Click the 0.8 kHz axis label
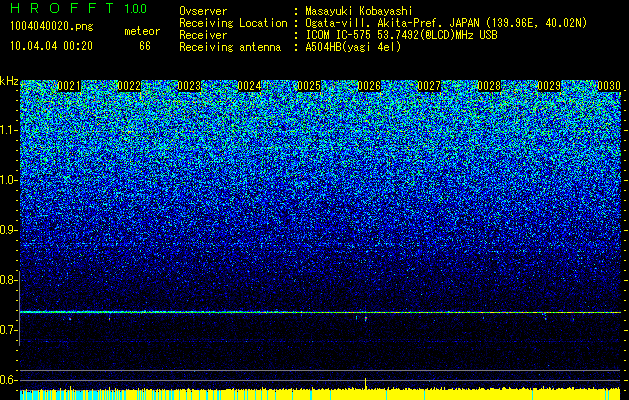This screenshot has height=400, width=629. [8, 280]
